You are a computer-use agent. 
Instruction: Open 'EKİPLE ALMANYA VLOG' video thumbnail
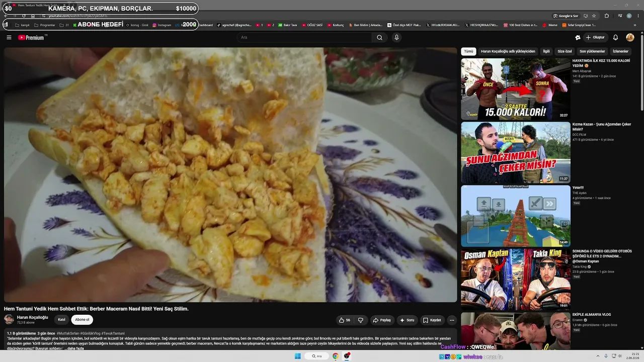(x=516, y=331)
